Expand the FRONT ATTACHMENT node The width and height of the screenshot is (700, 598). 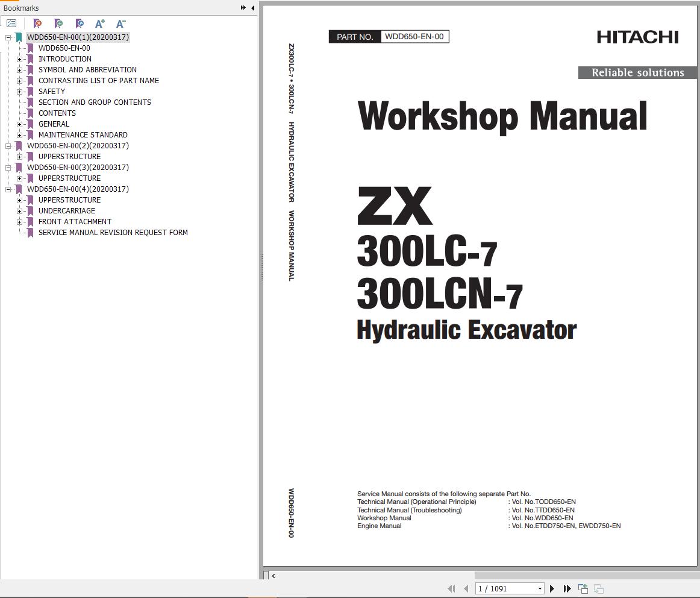[x=20, y=222]
